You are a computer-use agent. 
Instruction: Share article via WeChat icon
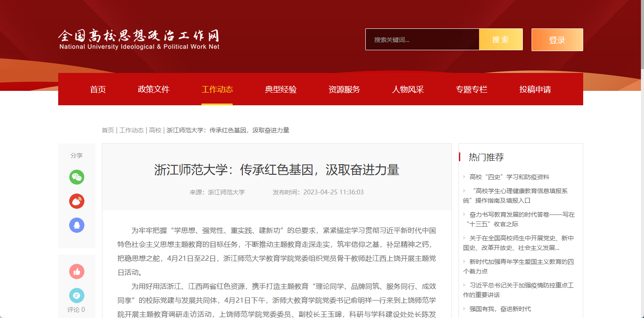tap(77, 177)
